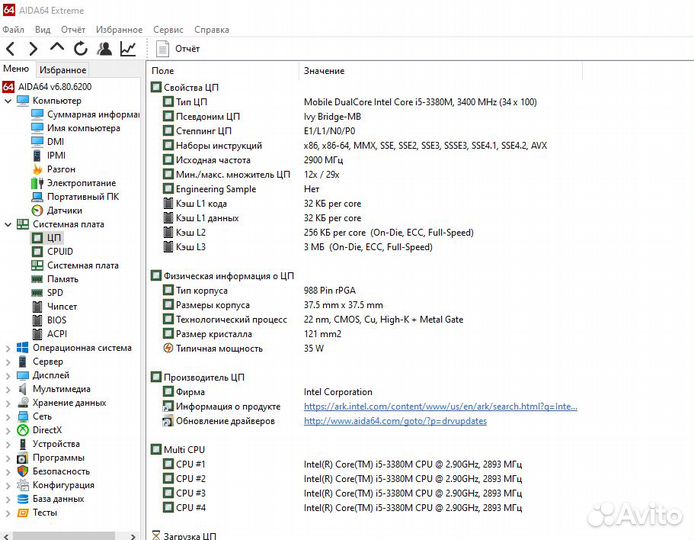
Task: Click the SPD module icon
Action: (37, 293)
